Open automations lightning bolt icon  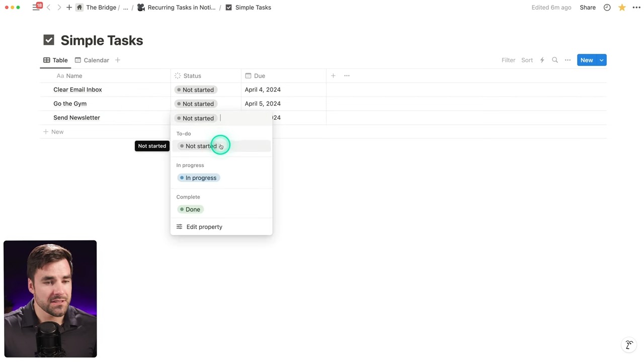pyautogui.click(x=542, y=60)
